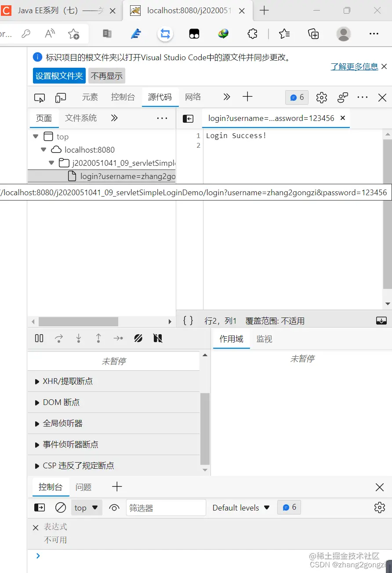
Task: Click the 不再显示 button
Action: pos(107,76)
